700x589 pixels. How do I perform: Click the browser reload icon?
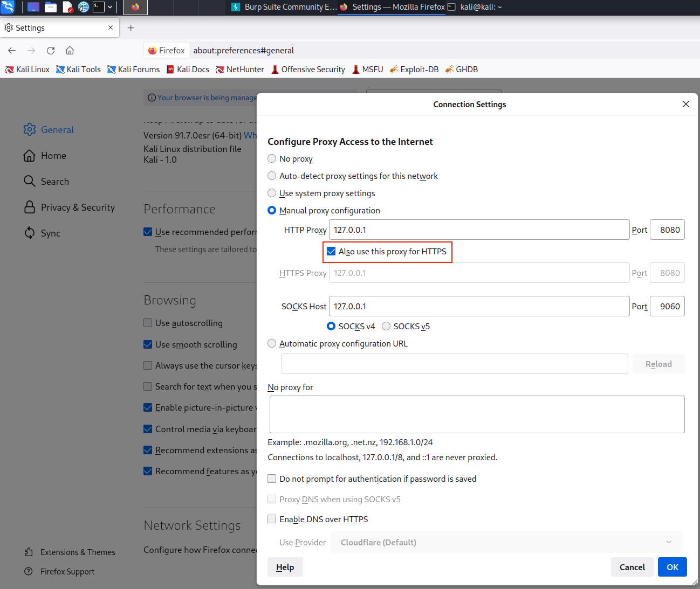pos(51,51)
